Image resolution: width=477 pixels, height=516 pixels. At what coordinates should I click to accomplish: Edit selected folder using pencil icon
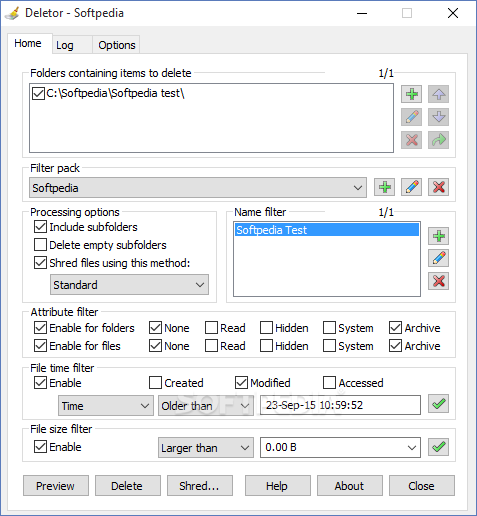click(411, 117)
